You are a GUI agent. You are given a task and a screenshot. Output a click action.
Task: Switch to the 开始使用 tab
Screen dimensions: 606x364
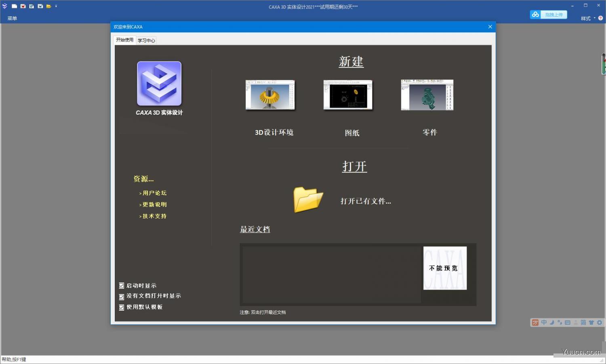(124, 40)
